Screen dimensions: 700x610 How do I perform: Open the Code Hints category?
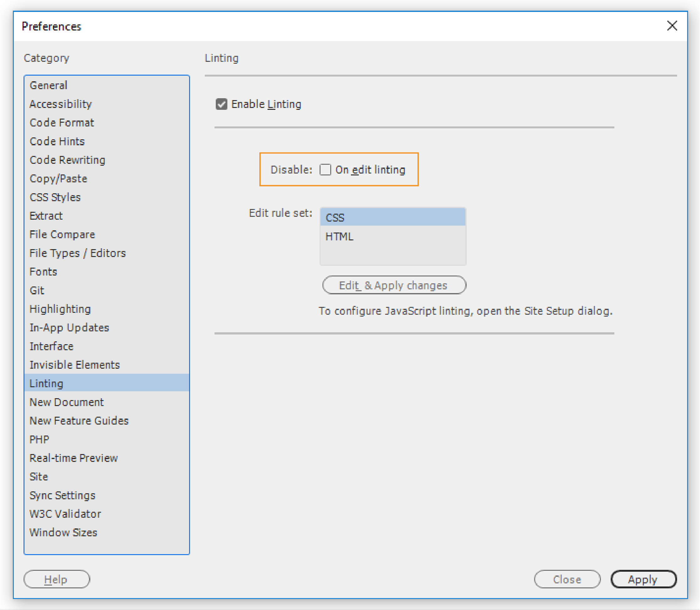pos(57,141)
